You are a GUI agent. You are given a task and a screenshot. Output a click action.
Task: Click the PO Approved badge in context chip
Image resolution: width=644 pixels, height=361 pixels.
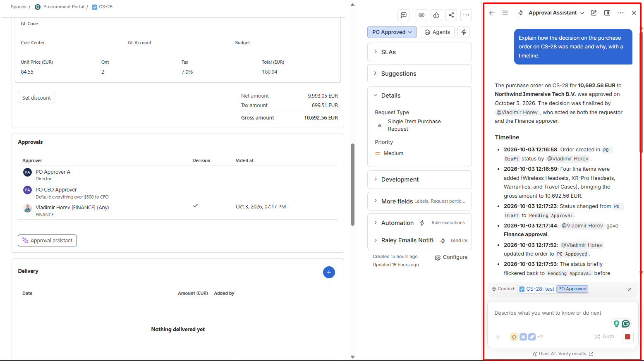pos(572,289)
